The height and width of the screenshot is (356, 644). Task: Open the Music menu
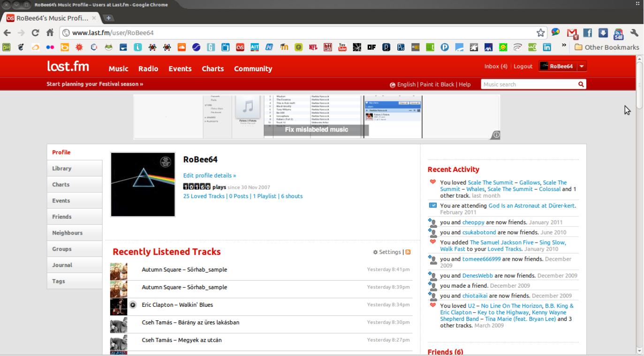click(119, 68)
